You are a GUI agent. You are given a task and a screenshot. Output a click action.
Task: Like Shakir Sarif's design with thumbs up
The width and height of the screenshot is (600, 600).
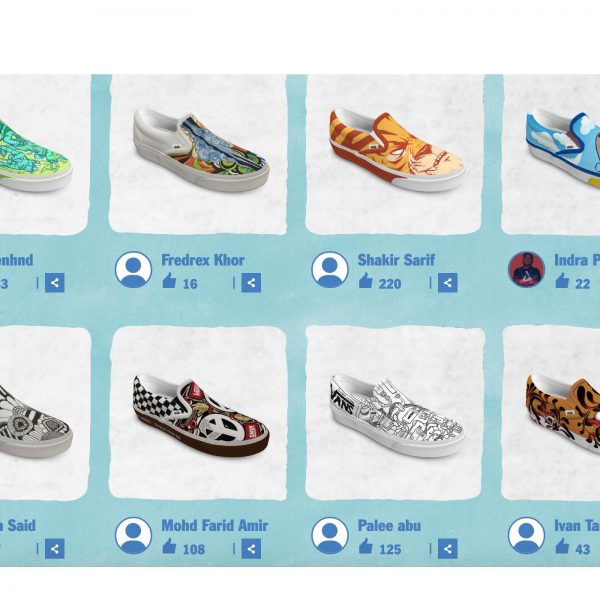pos(365,280)
